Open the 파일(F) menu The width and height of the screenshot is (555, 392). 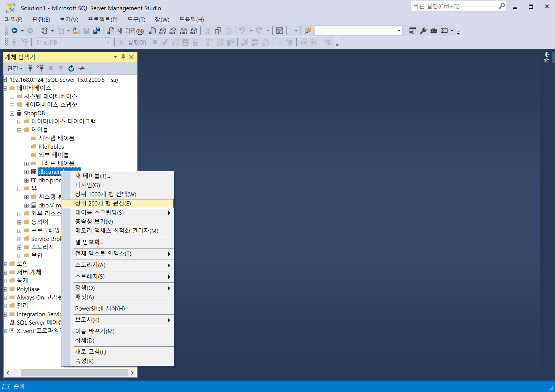click(13, 19)
